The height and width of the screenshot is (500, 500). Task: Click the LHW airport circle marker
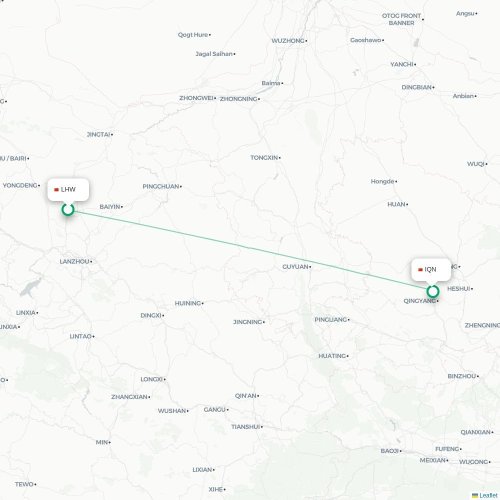[68, 210]
